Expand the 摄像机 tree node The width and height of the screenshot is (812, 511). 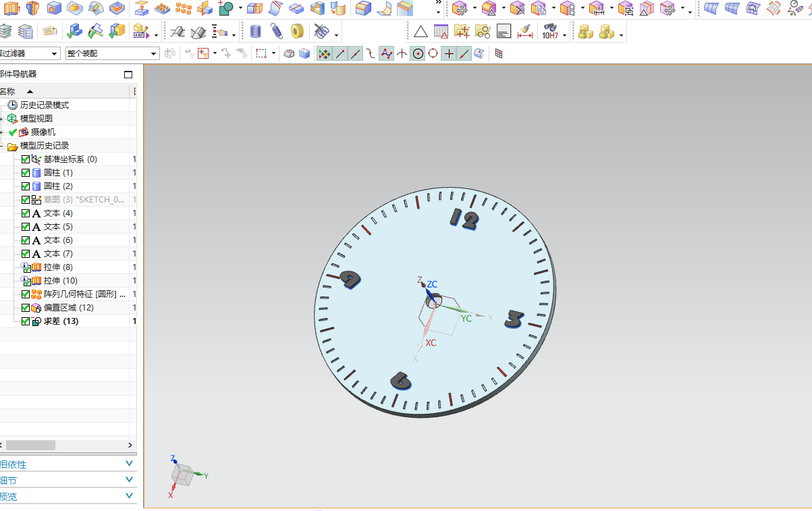pyautogui.click(x=2, y=132)
